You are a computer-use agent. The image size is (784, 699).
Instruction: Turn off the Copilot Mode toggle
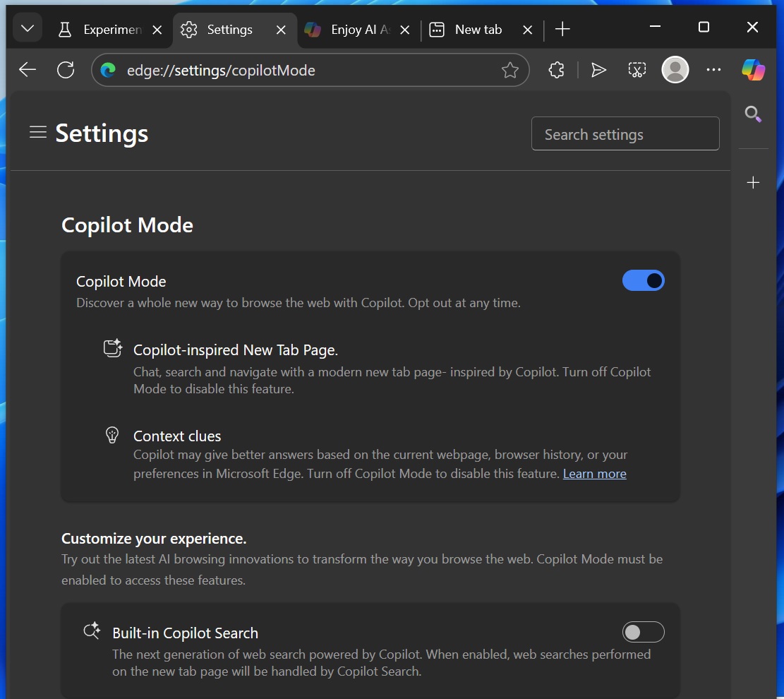coord(643,281)
